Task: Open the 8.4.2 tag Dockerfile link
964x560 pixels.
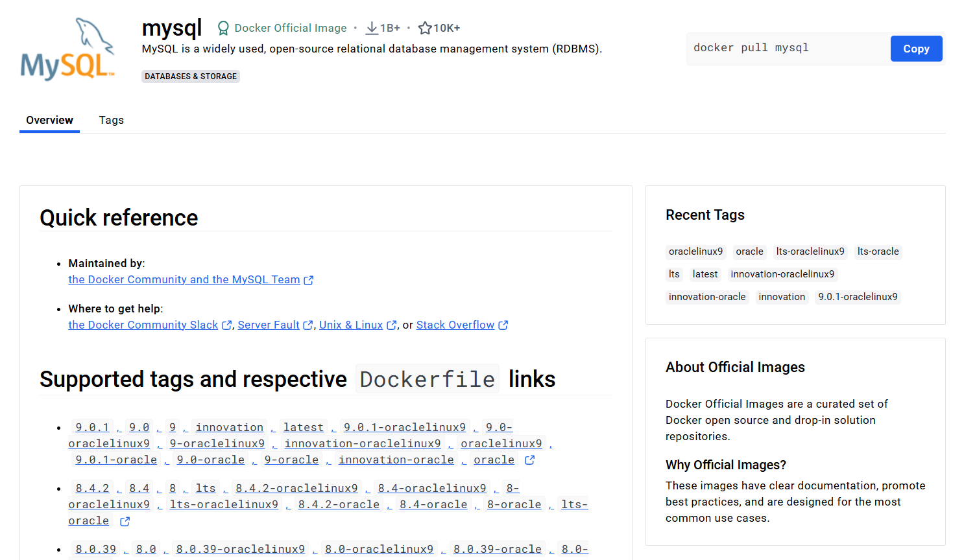Action: coord(92,488)
